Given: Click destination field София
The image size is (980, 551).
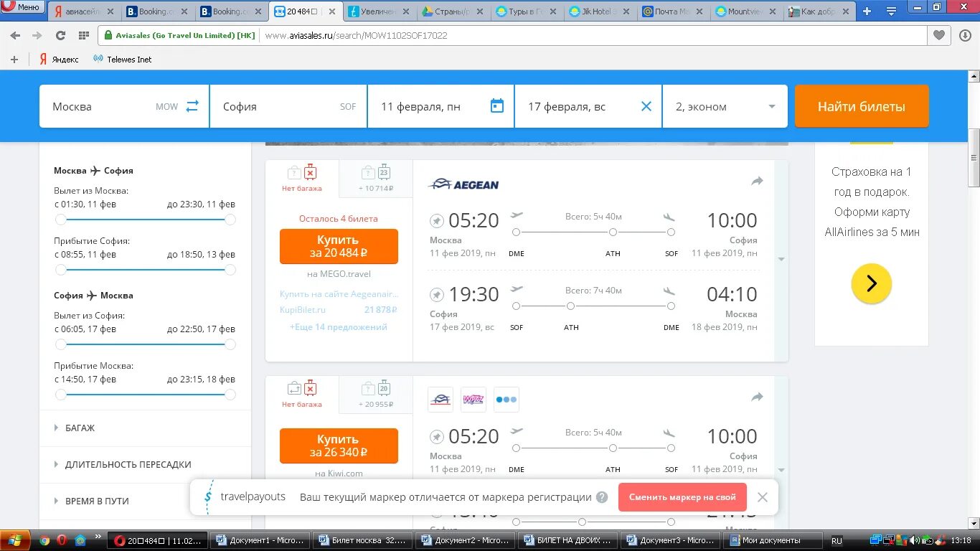Looking at the screenshot, I should point(287,106).
